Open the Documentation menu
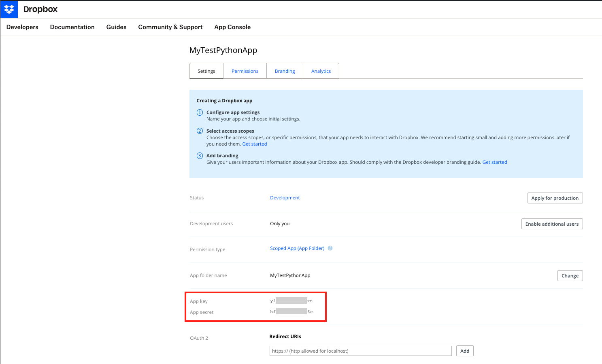 [x=72, y=27]
